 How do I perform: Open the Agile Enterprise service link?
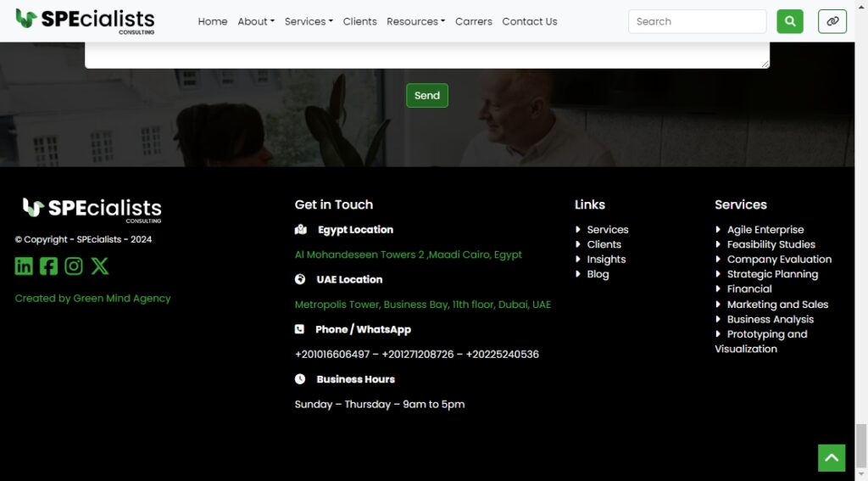765,229
